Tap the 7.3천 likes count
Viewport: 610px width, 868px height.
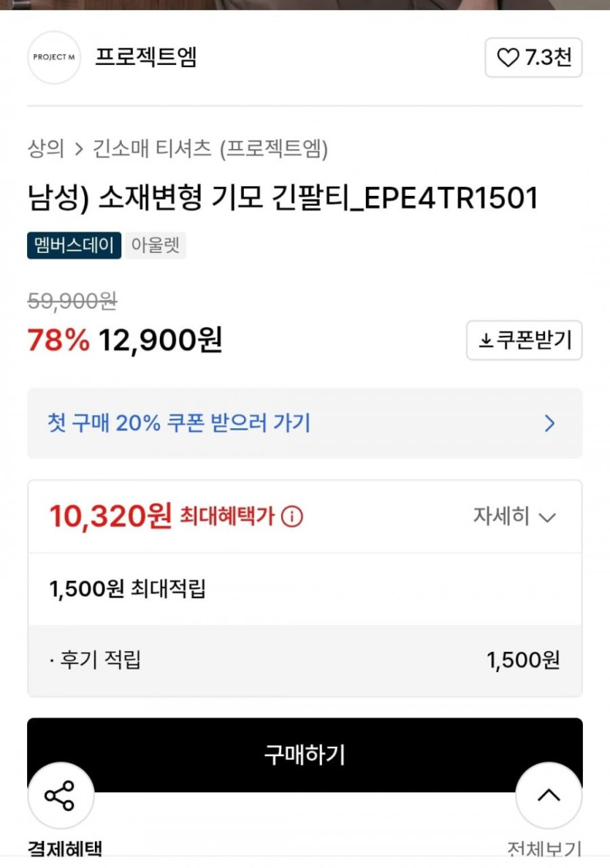pos(548,58)
